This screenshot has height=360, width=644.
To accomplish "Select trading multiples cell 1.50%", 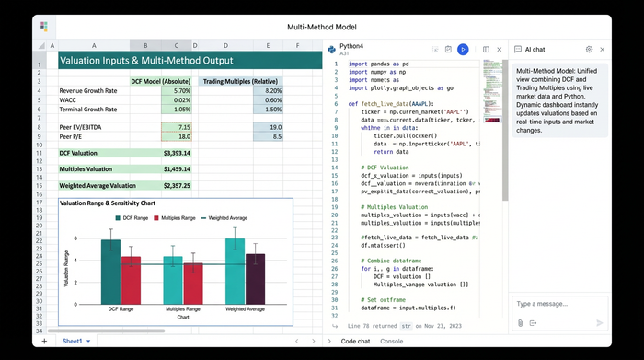I will click(x=268, y=110).
